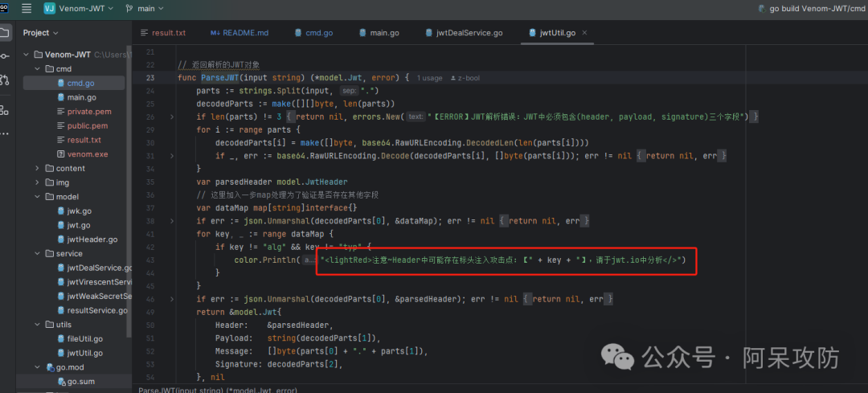Switch to the main.go editor tab
The image size is (868, 393).
[x=379, y=33]
